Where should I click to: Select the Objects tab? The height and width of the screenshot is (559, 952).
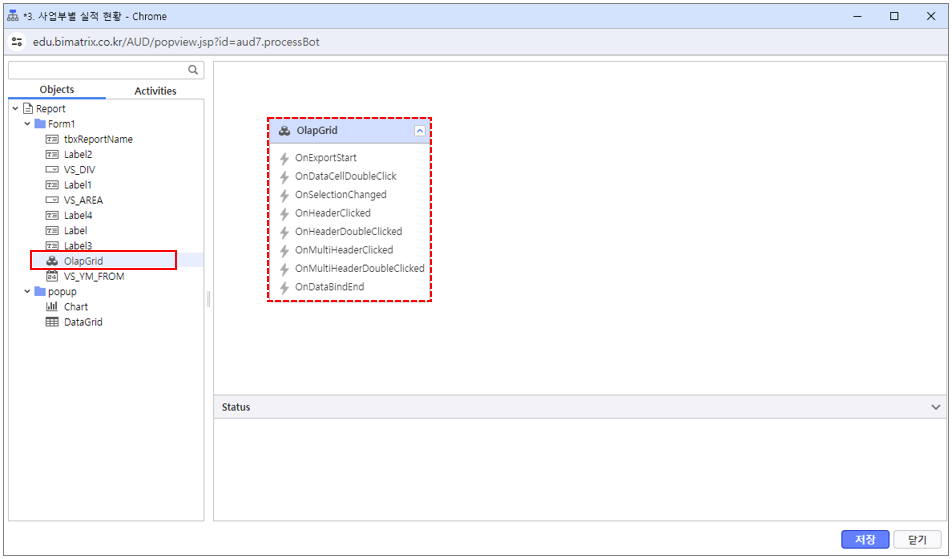click(x=57, y=90)
